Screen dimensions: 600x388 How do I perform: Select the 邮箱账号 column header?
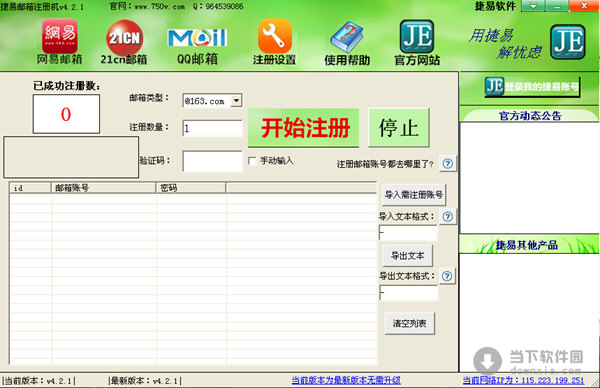pos(104,187)
